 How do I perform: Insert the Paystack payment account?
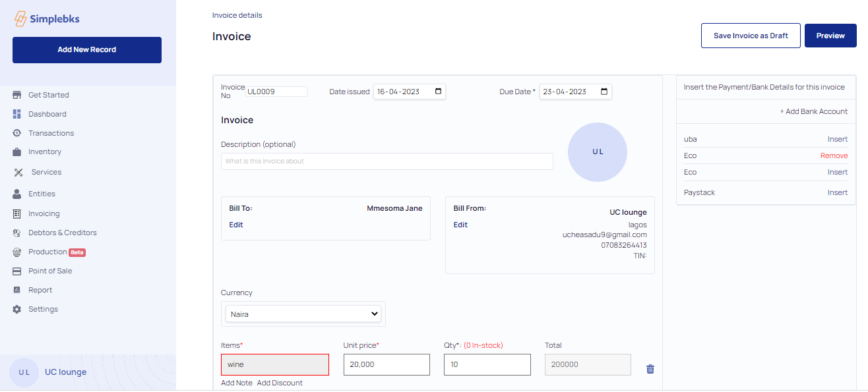(838, 192)
